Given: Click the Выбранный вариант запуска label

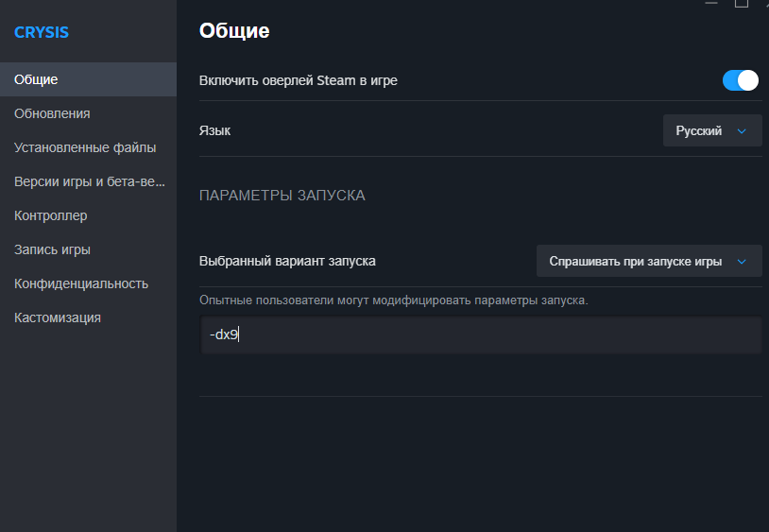Looking at the screenshot, I should [x=287, y=262].
